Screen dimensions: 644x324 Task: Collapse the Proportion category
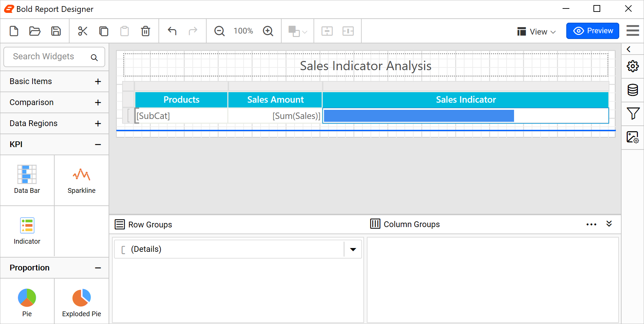point(54,268)
